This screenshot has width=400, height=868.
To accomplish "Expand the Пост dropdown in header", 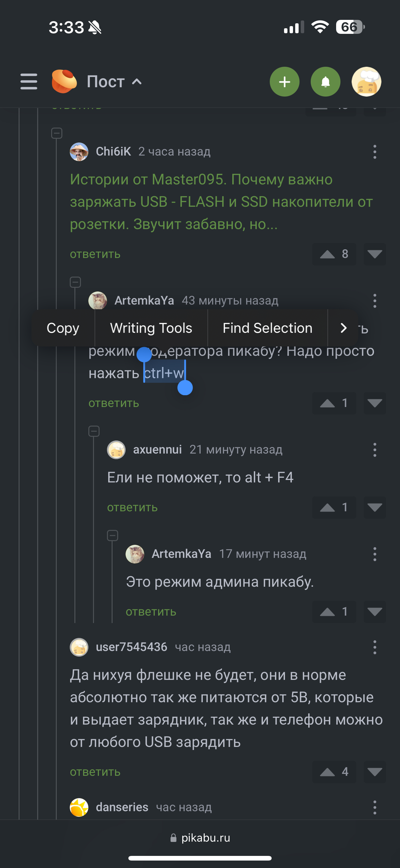I will [136, 82].
